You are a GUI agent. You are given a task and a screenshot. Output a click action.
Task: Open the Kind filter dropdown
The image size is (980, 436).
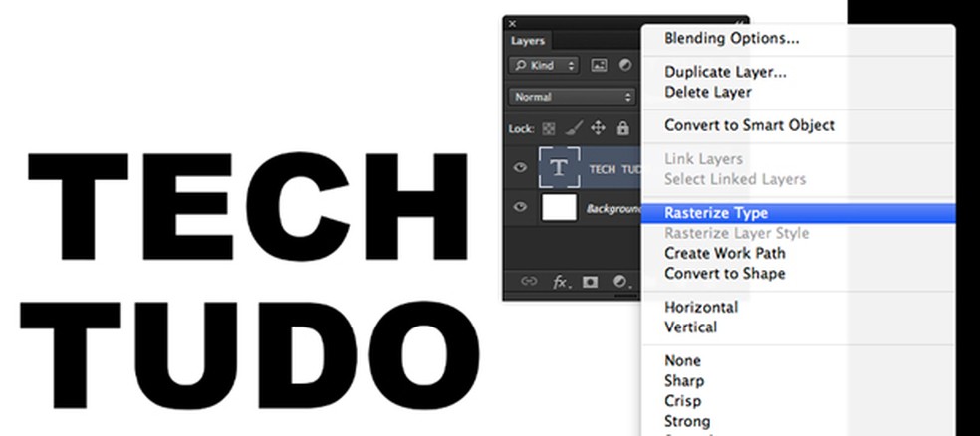544,65
